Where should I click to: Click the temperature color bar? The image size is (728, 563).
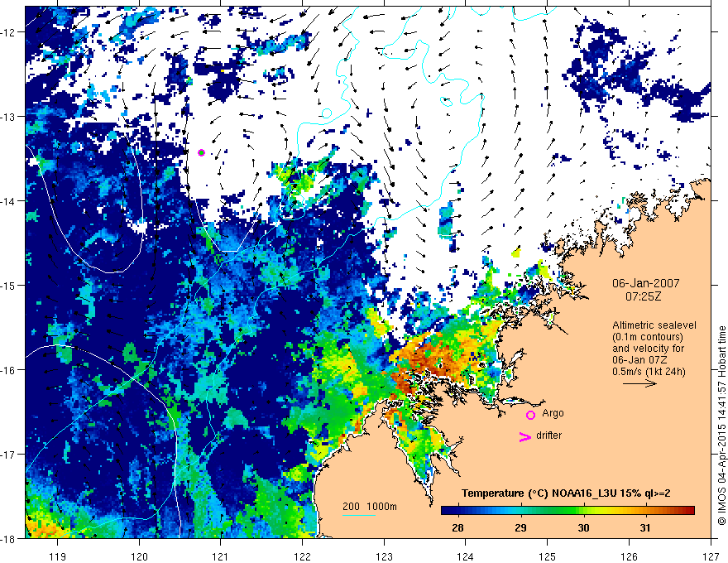pos(568,510)
